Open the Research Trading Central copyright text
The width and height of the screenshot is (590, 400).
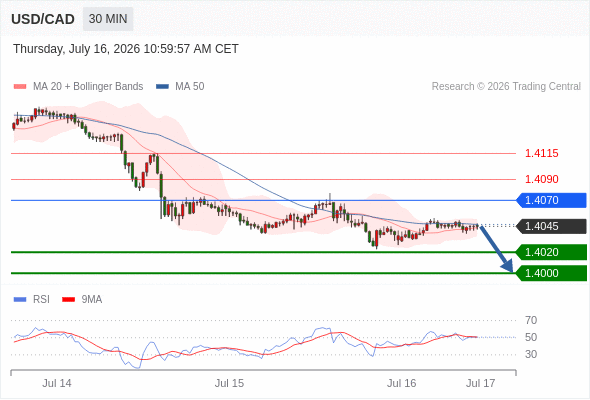click(x=506, y=87)
